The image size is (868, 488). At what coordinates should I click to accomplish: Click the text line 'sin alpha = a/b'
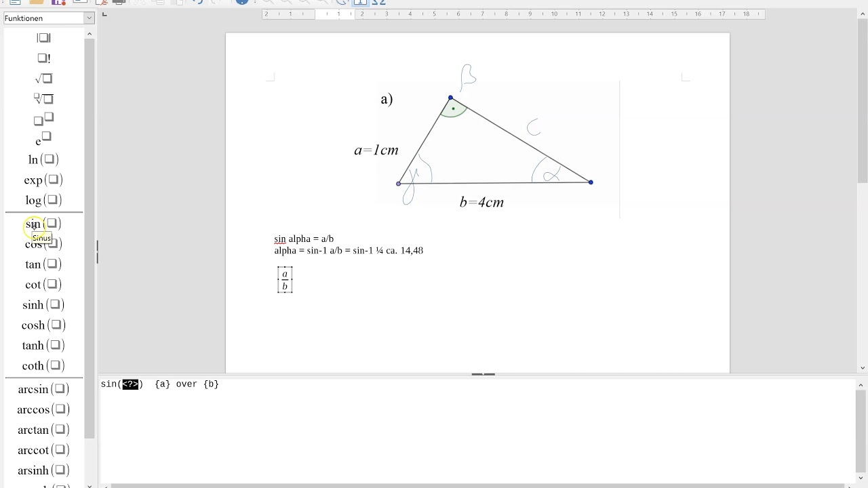tap(304, 239)
